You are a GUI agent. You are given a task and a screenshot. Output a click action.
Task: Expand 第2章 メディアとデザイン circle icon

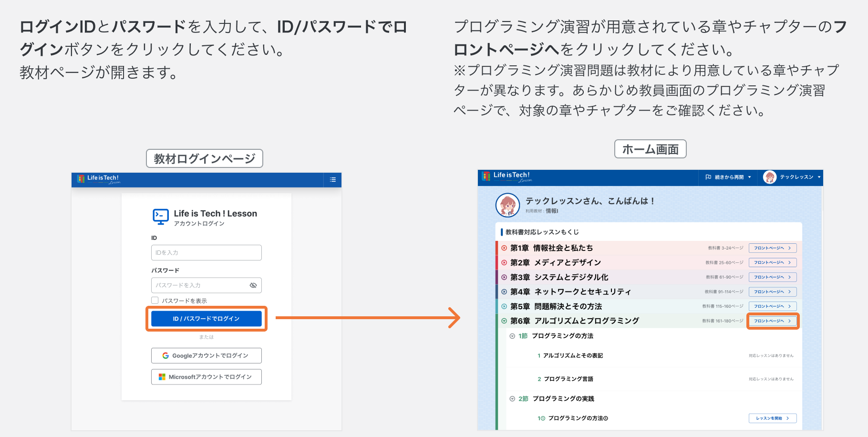coord(504,262)
